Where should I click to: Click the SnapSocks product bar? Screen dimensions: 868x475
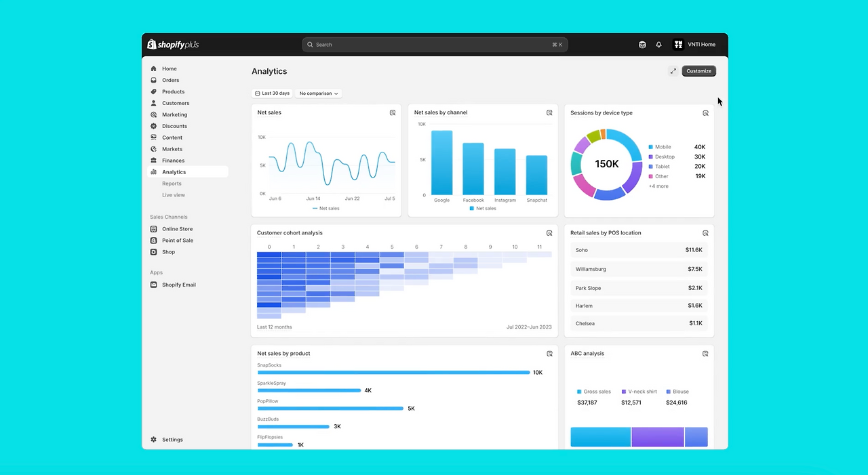(393, 372)
